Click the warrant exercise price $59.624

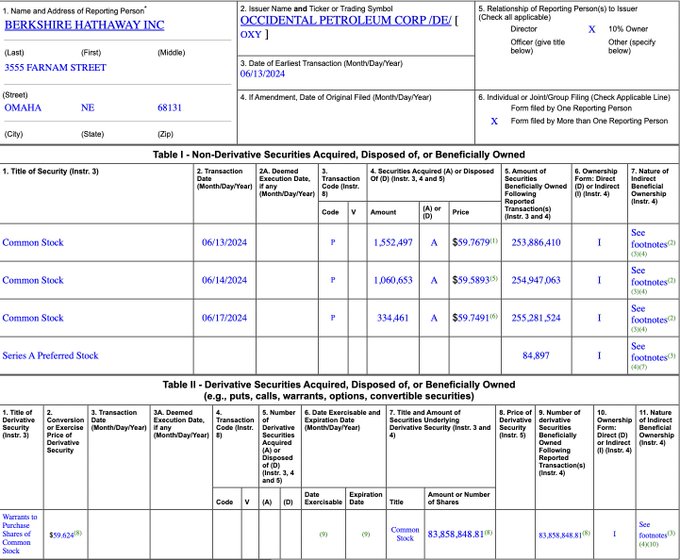[62, 535]
